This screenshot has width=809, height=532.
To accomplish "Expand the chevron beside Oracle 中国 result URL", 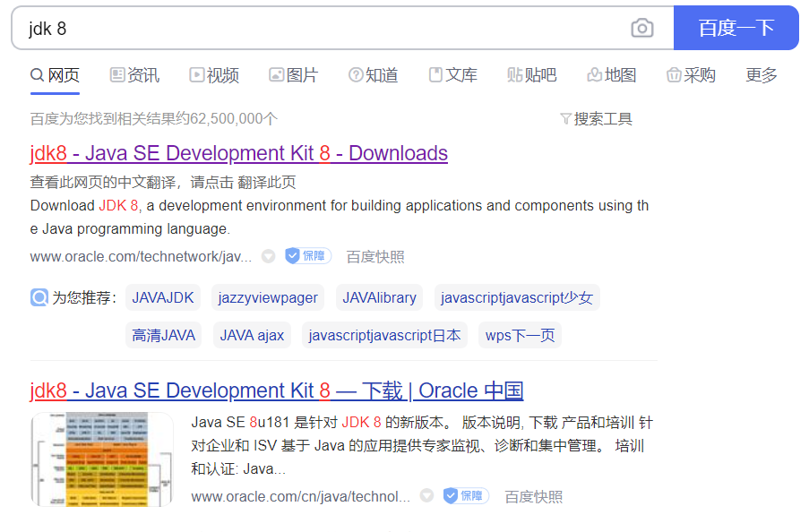I will click(426, 495).
